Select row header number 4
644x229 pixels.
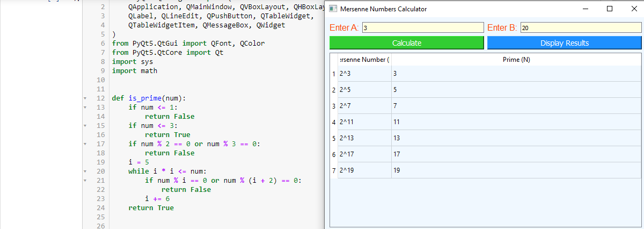(x=334, y=122)
